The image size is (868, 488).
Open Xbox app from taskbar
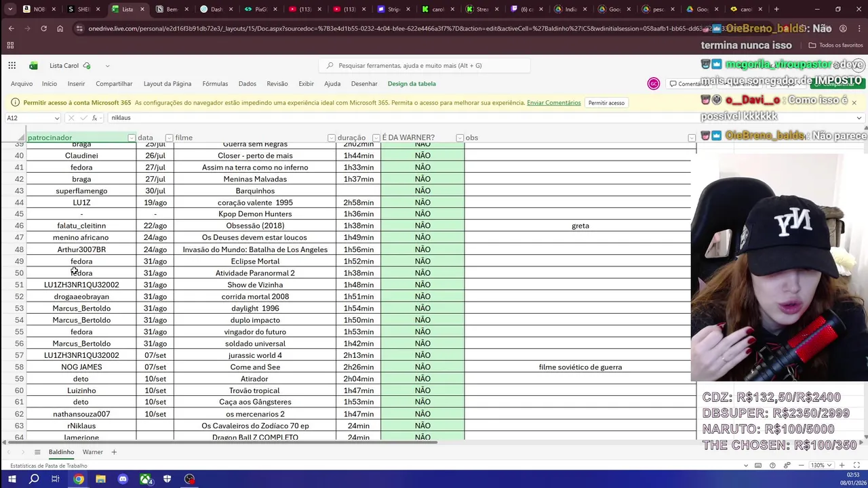145,479
